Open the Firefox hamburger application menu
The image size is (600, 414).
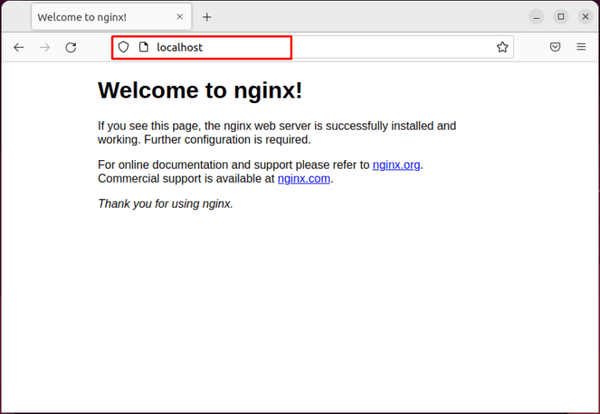point(581,47)
